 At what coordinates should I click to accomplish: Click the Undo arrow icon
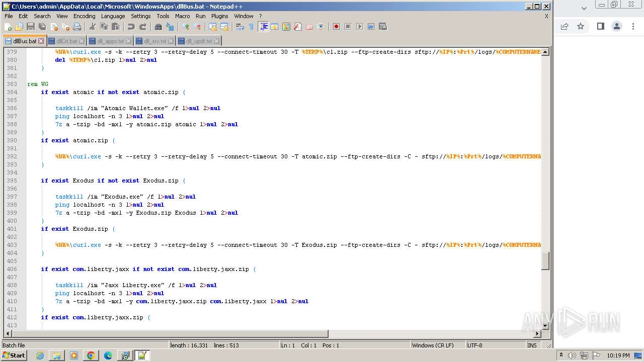point(131,27)
